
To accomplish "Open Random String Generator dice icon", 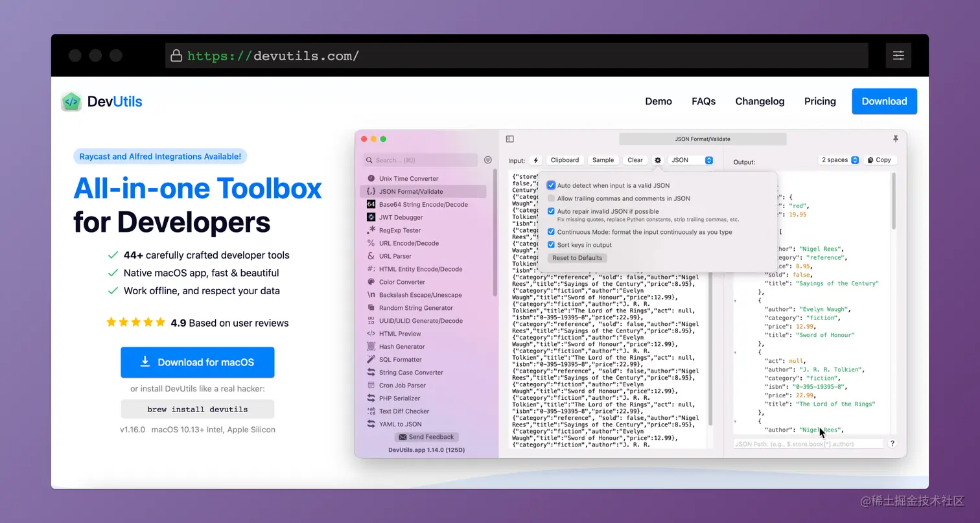I will click(x=371, y=308).
